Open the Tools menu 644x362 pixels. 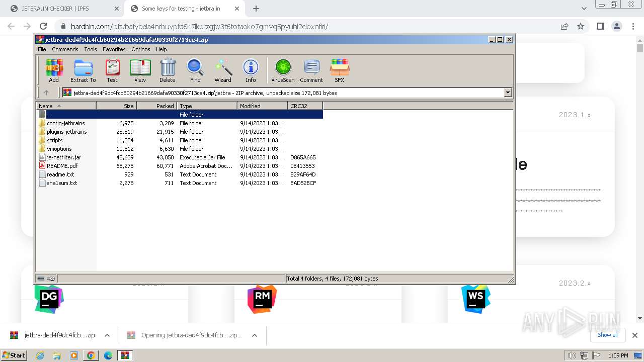91,49
